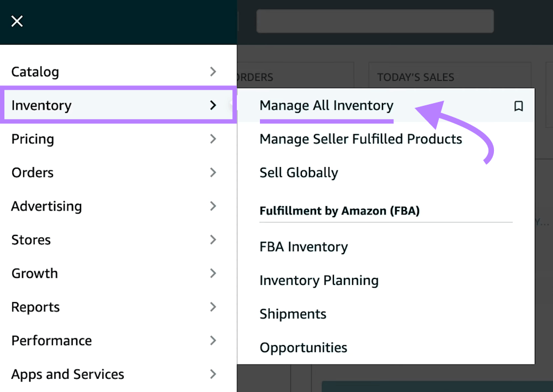The height and width of the screenshot is (392, 553).
Task: Open Manage All Inventory
Action: pyautogui.click(x=326, y=106)
